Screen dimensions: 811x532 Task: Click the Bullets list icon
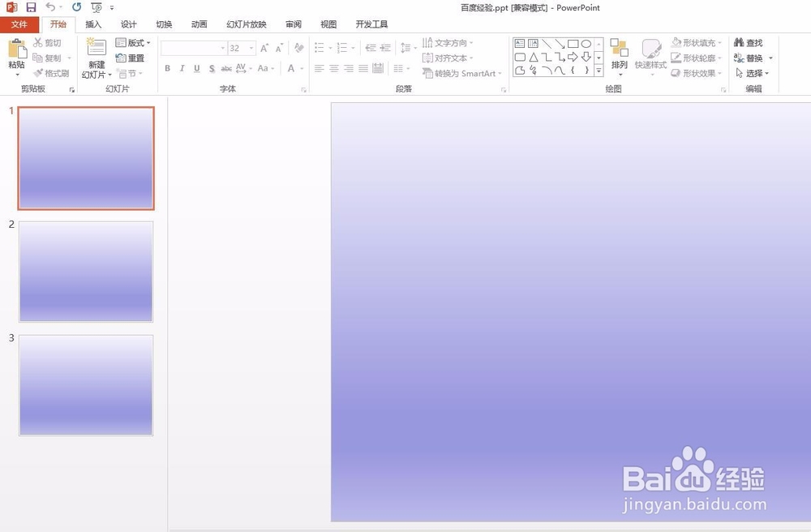pos(319,48)
